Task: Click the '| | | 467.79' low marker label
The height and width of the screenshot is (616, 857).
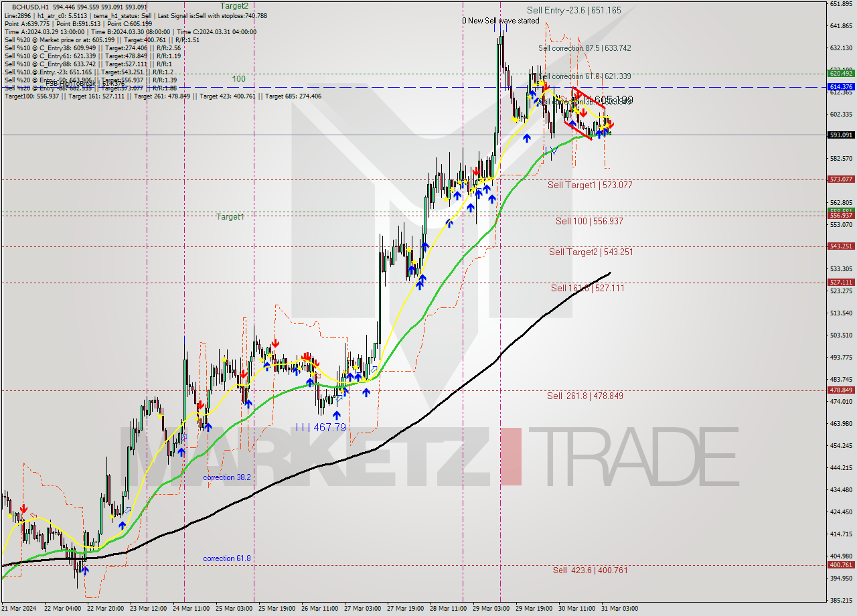Action: pyautogui.click(x=321, y=427)
